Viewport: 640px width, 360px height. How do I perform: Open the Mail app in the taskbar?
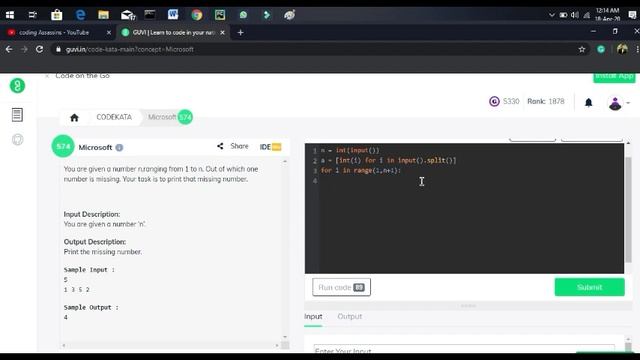click(x=127, y=15)
